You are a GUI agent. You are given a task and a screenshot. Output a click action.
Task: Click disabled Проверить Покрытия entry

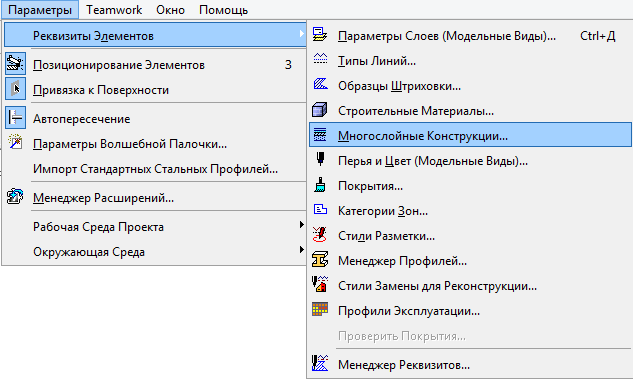[470, 336]
